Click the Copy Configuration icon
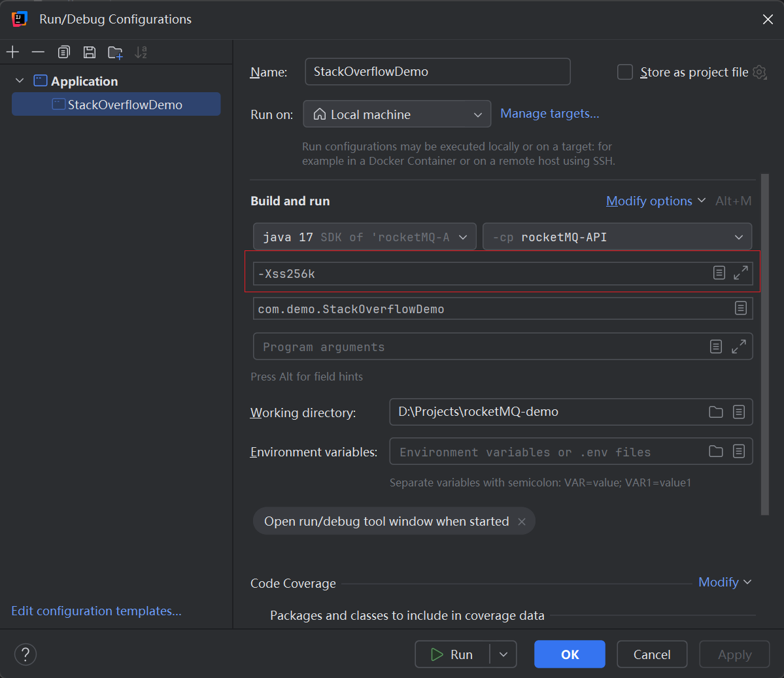The width and height of the screenshot is (784, 678). coord(63,52)
